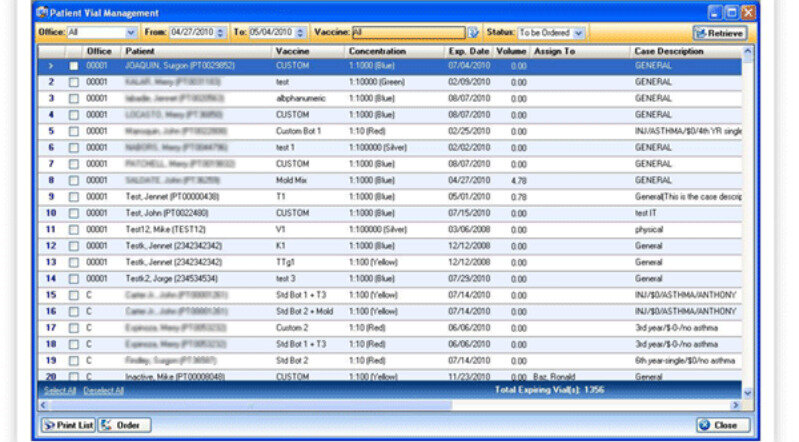
Task: Click the Order button
Action: [122, 425]
